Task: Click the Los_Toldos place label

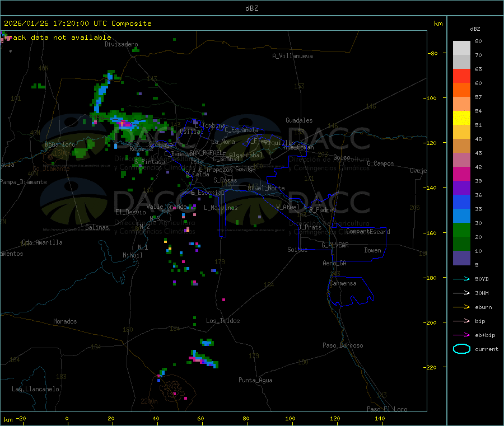Action: coord(223,321)
